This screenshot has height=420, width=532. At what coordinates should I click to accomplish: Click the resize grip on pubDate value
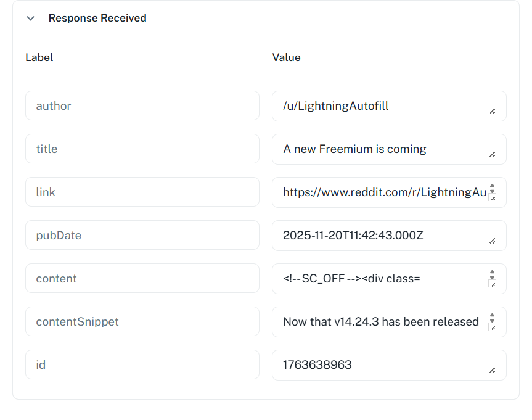click(492, 241)
